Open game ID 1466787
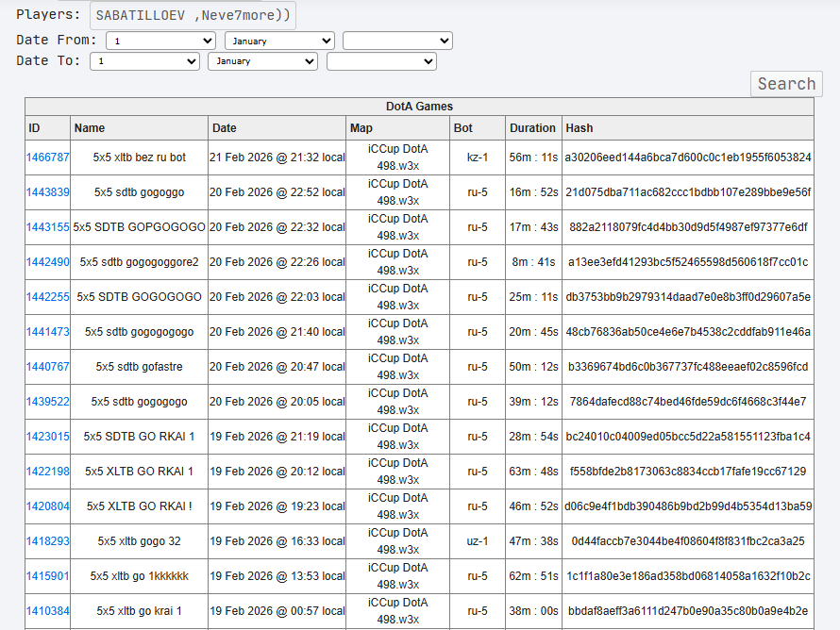 pyautogui.click(x=48, y=157)
